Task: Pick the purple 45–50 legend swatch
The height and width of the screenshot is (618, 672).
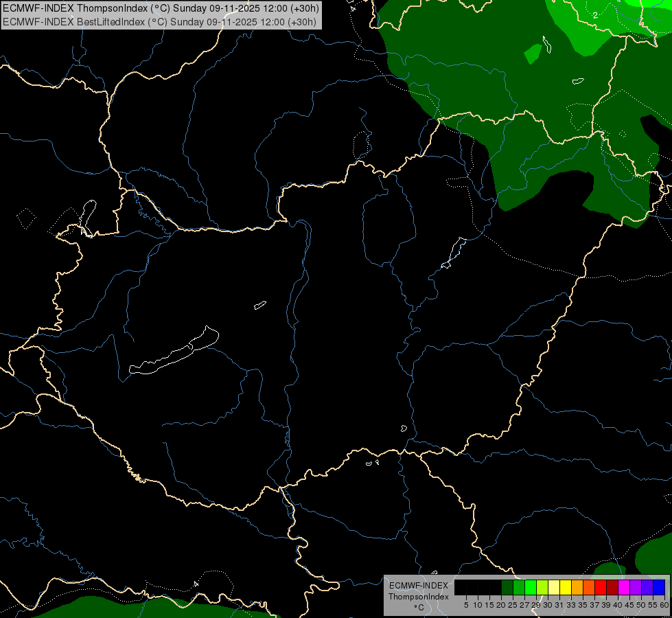Action: coord(636,587)
